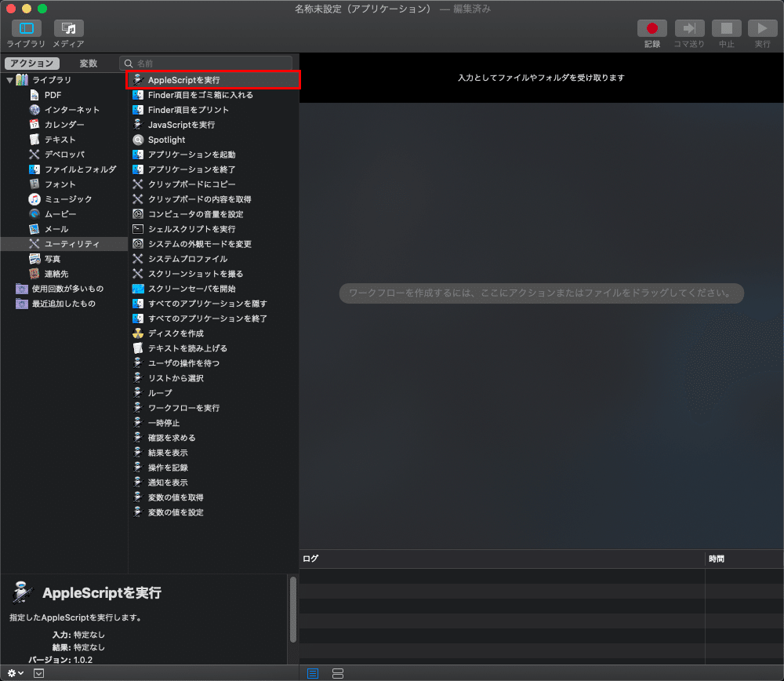The image size is (784, 681).
Task: Open the gear settings dropdown menu
Action: (x=16, y=673)
